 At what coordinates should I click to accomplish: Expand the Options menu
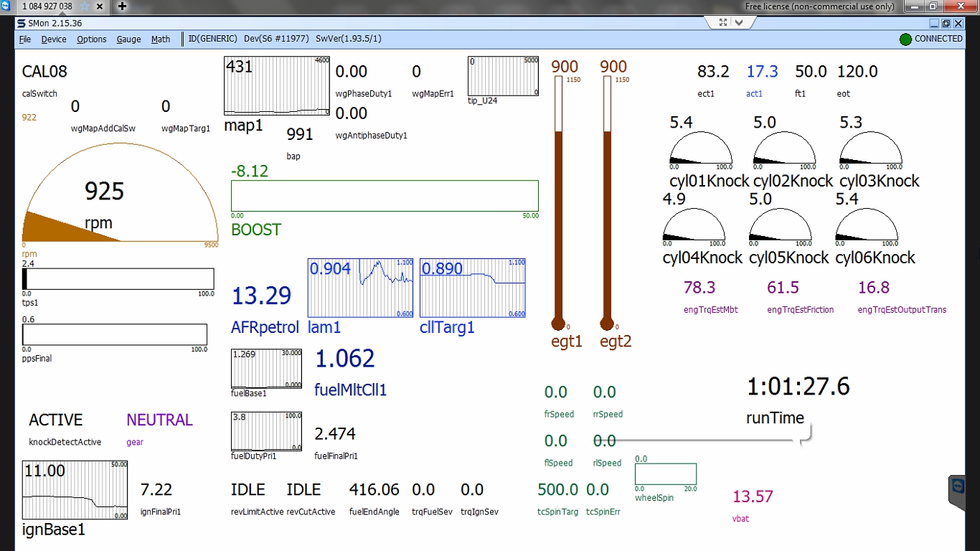pyautogui.click(x=92, y=39)
